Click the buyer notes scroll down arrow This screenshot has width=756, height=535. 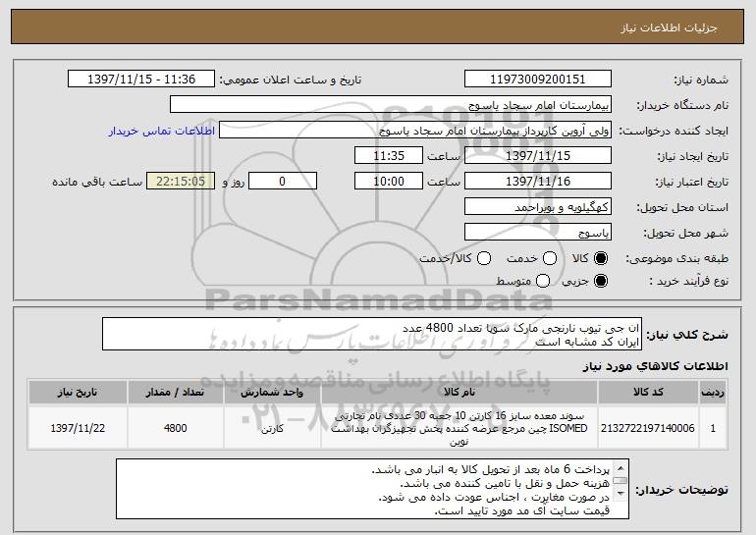tap(621, 493)
